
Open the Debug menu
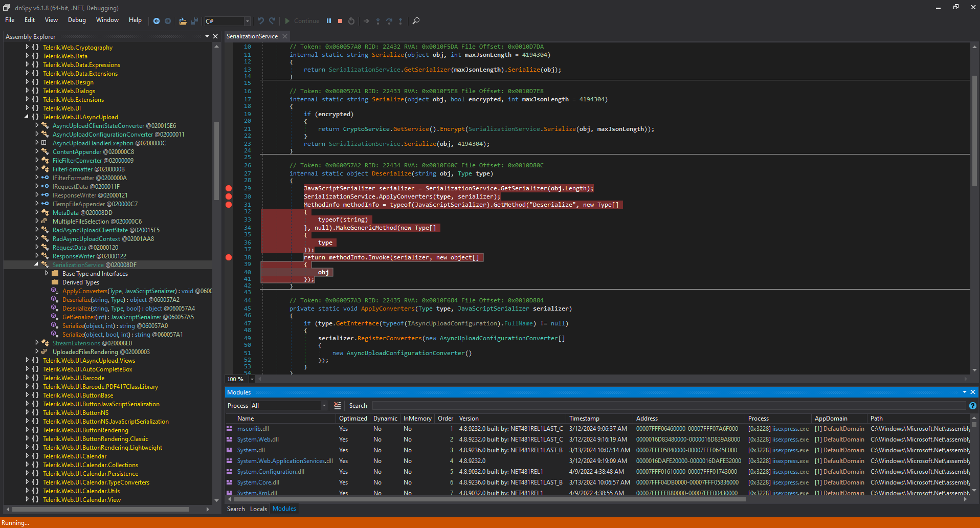77,20
